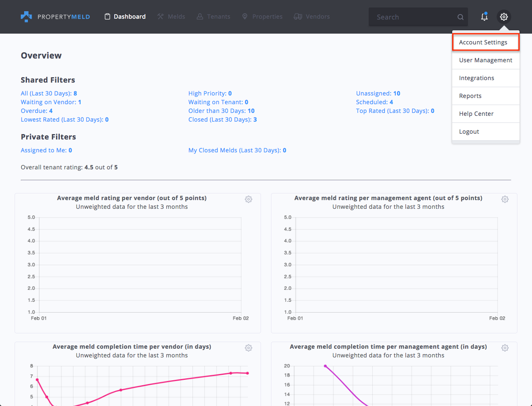
Task: Select Account Settings from menu
Action: click(x=486, y=42)
